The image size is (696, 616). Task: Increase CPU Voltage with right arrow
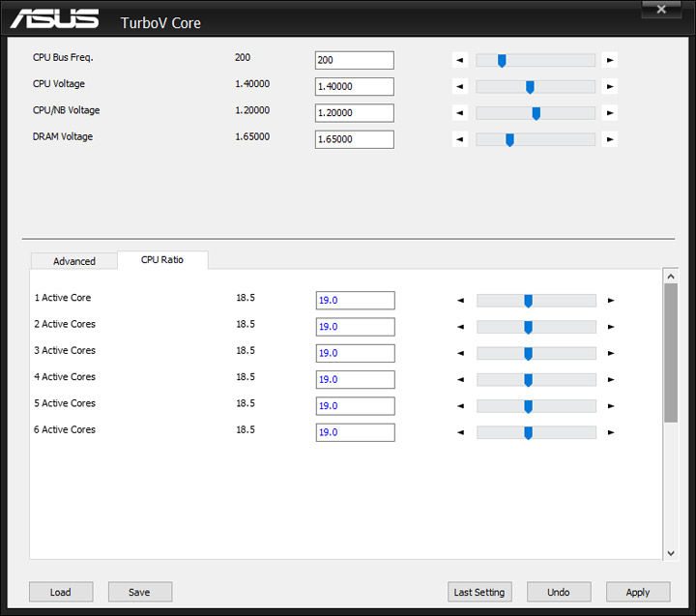click(610, 86)
